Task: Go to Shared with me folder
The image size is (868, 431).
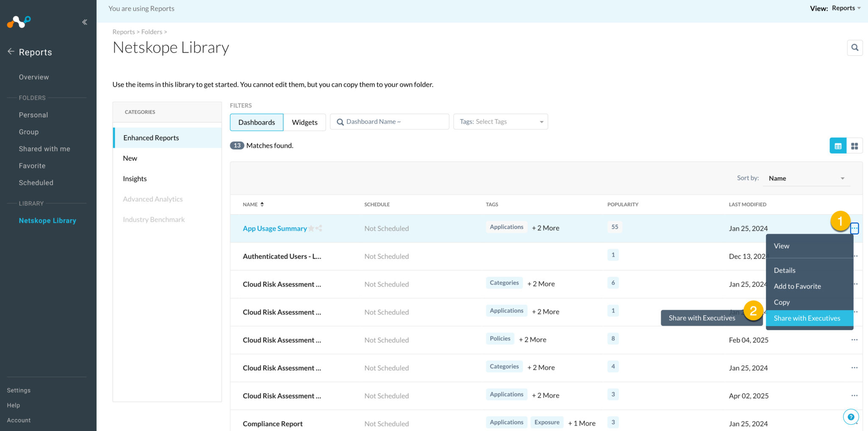Action: (x=44, y=148)
